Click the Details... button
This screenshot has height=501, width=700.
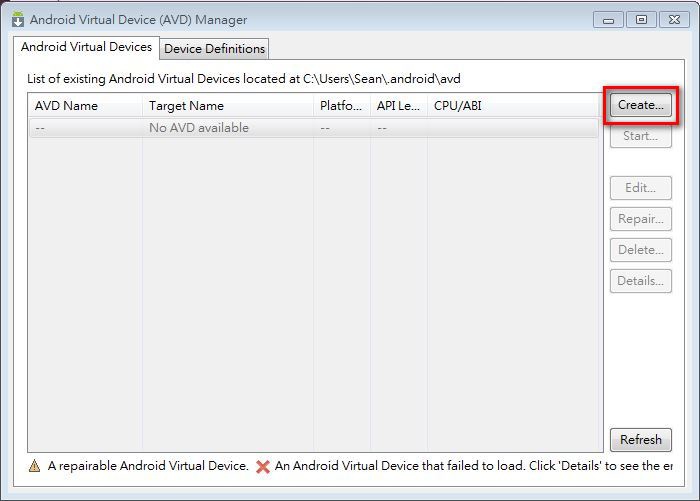[x=640, y=281]
